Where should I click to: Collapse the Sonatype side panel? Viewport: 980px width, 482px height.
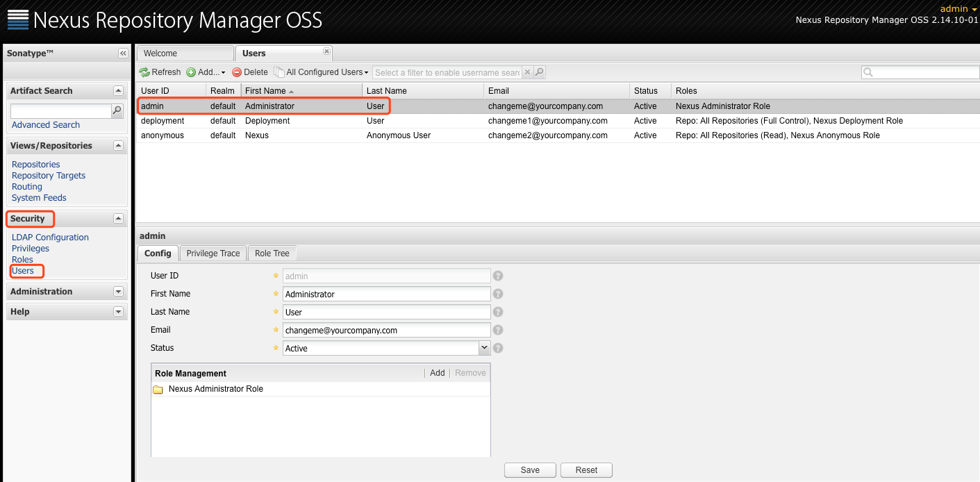(123, 53)
